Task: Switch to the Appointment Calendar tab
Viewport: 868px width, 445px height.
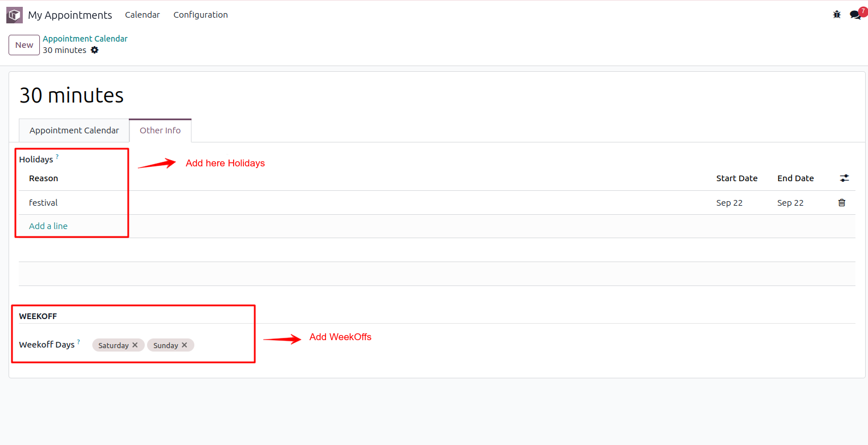Action: [74, 130]
